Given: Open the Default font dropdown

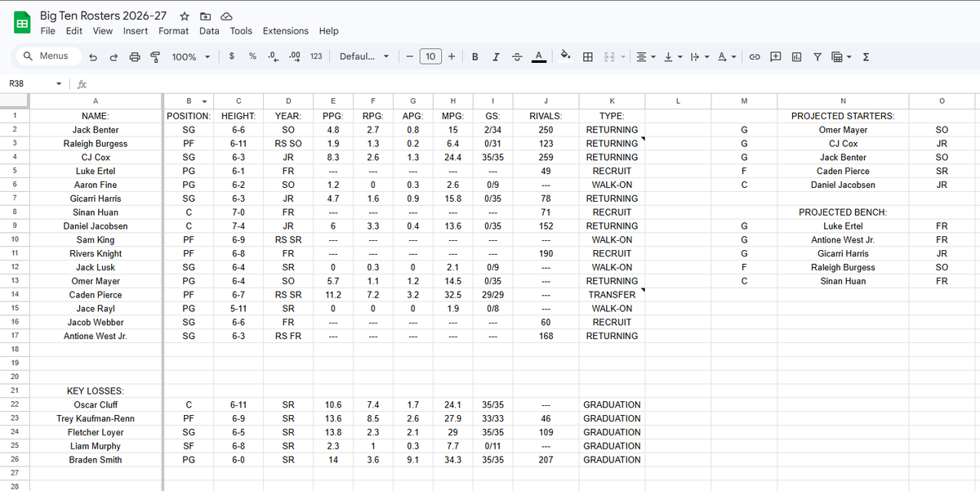Looking at the screenshot, I should (365, 57).
